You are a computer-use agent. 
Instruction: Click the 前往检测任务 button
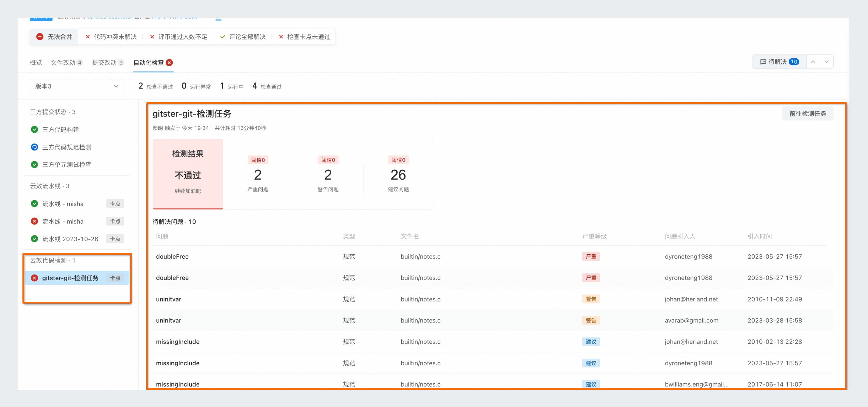pos(808,114)
